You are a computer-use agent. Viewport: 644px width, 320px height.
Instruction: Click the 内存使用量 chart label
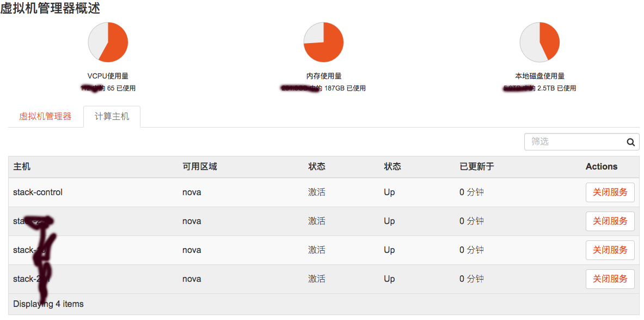click(323, 76)
